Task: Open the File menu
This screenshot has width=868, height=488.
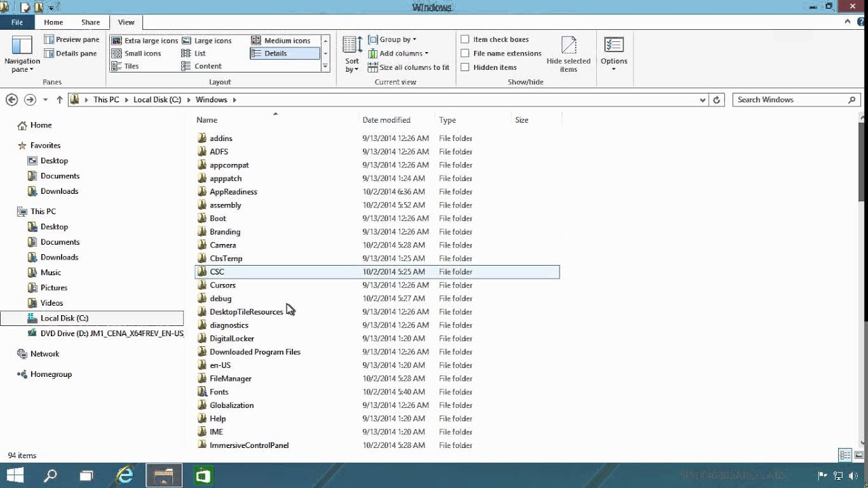Action: coord(17,22)
